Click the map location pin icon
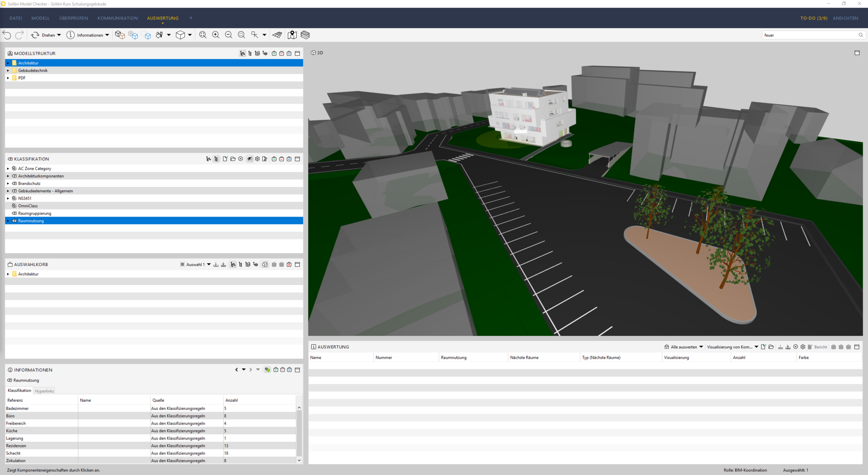Image resolution: width=868 pixels, height=475 pixels. [292, 35]
